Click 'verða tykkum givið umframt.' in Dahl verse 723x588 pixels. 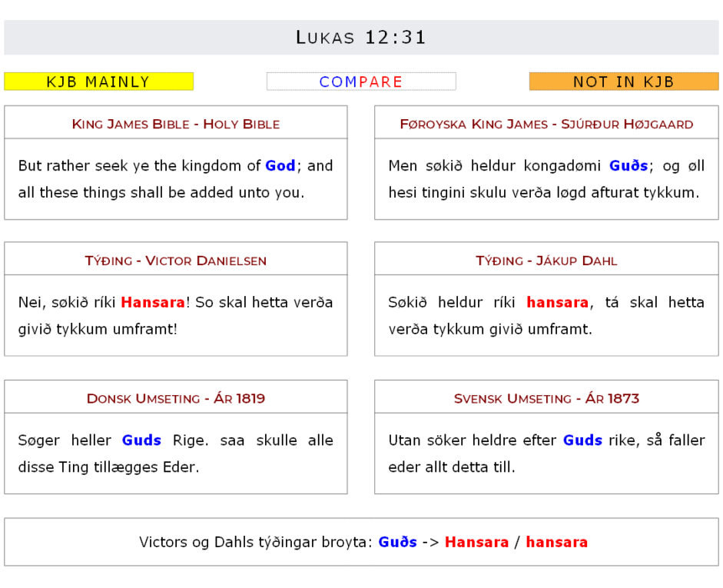click(x=490, y=329)
